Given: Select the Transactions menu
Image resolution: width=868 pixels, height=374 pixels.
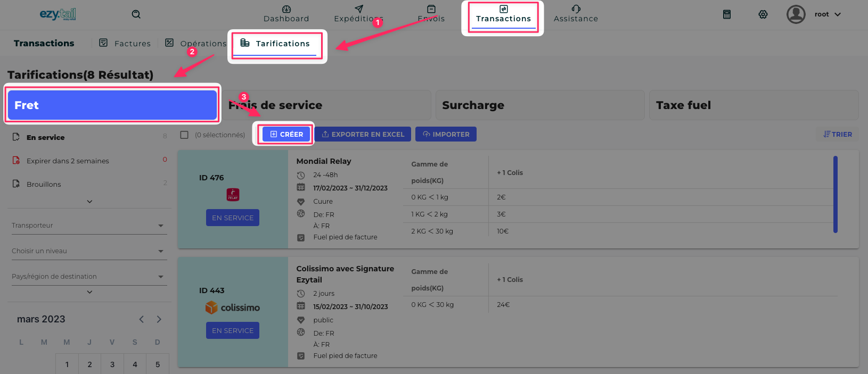Looking at the screenshot, I should point(503,14).
